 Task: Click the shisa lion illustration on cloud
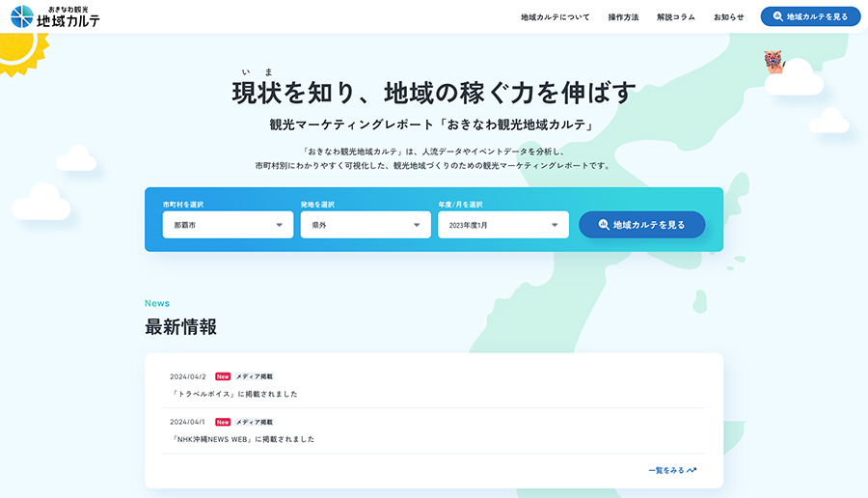point(774,63)
